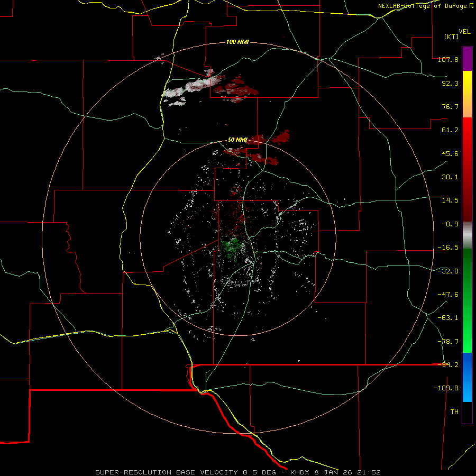Screen dimensions: 476x476
Task: Click the 76.7 value on velocity scale
Action: (450, 106)
